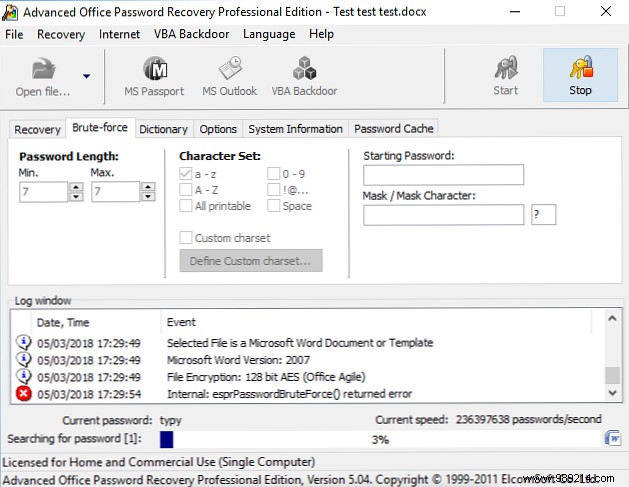
Task: Select the File Encryption: 128 bit AES log entry
Action: (266, 377)
